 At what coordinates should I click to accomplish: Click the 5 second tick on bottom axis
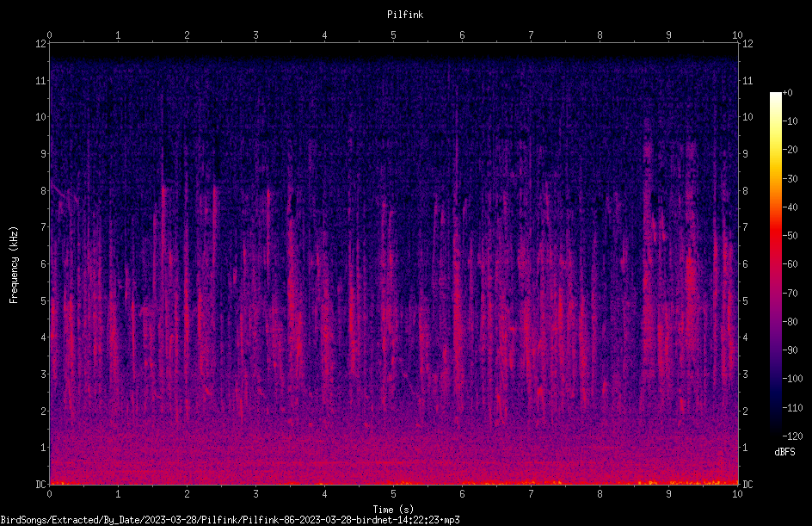(394, 494)
